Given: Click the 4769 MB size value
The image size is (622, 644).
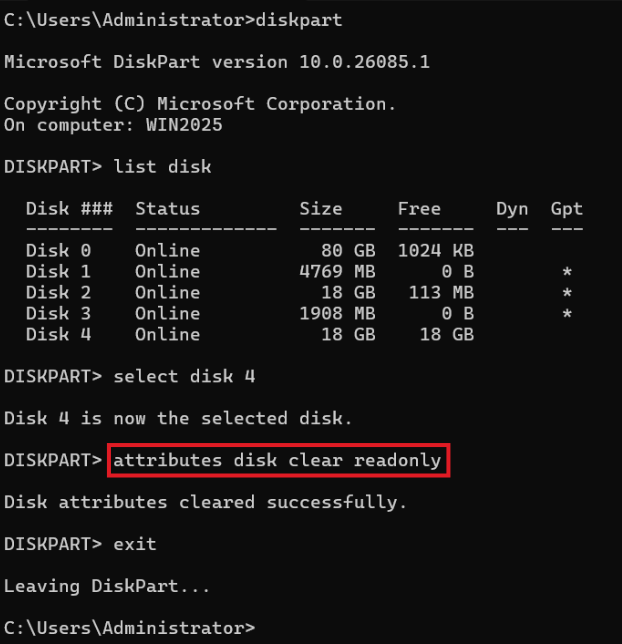Looking at the screenshot, I should pos(337,271).
